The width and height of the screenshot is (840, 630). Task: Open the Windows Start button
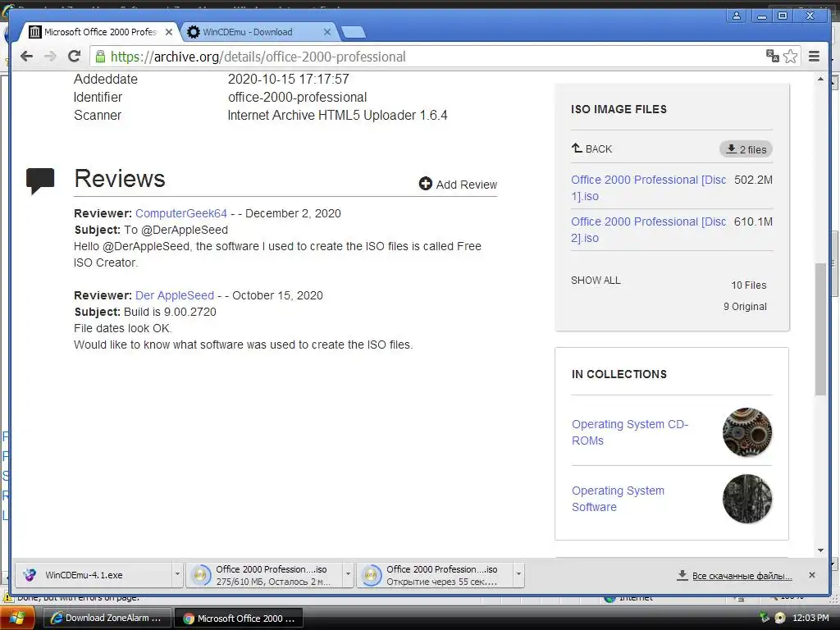tap(17, 619)
